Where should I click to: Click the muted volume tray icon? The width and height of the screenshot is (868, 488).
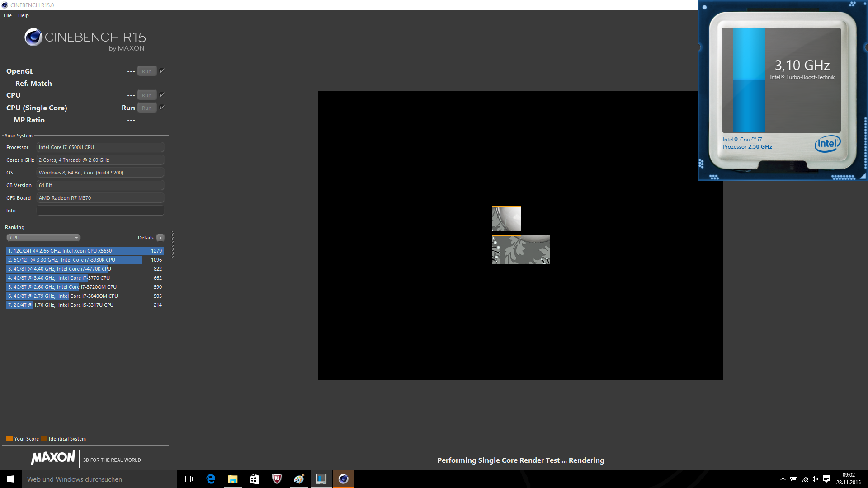coord(815,479)
